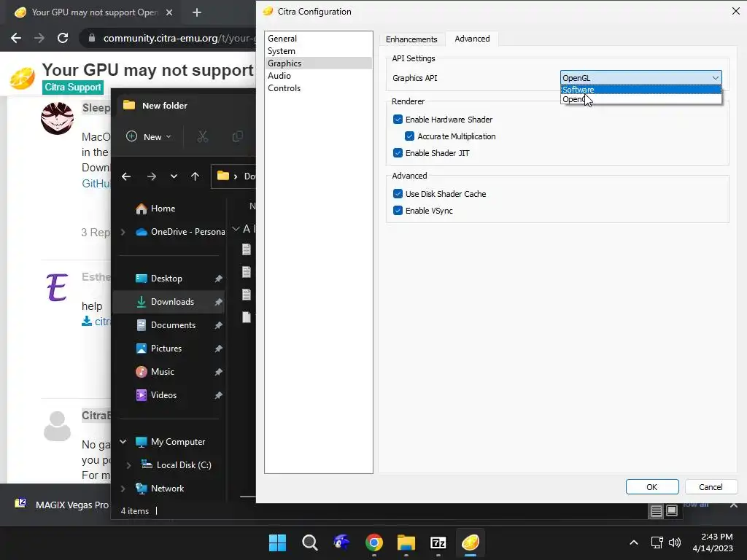The width and height of the screenshot is (747, 560).
Task: Open Desktop in Explorer sidebar
Action: 166,279
